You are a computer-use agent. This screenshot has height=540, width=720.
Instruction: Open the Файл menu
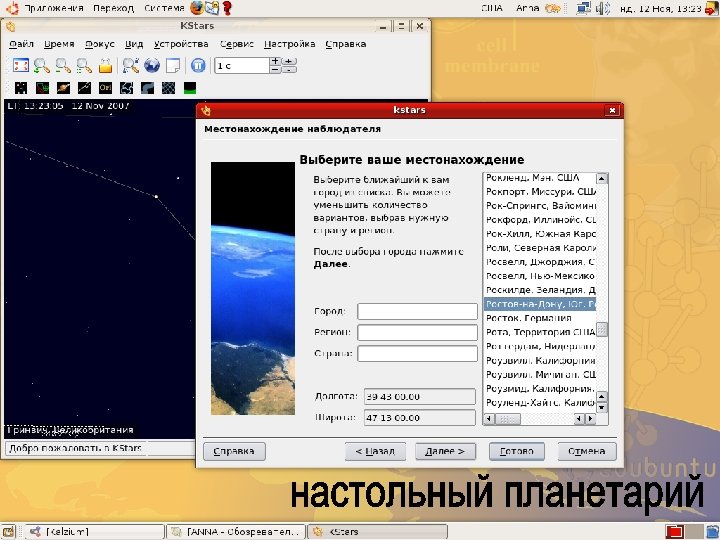pos(21,44)
